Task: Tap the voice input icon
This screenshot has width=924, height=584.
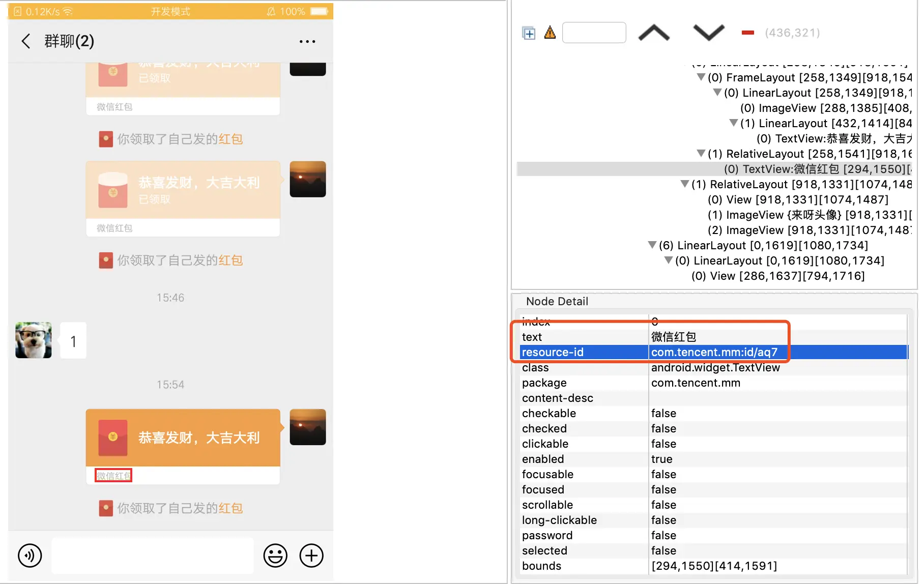Action: tap(30, 555)
